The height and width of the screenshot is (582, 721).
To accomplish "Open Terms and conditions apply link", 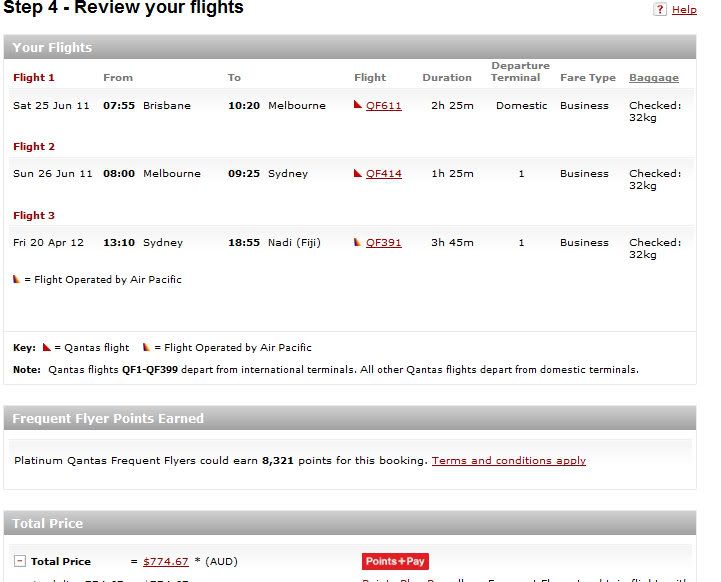I will click(509, 461).
